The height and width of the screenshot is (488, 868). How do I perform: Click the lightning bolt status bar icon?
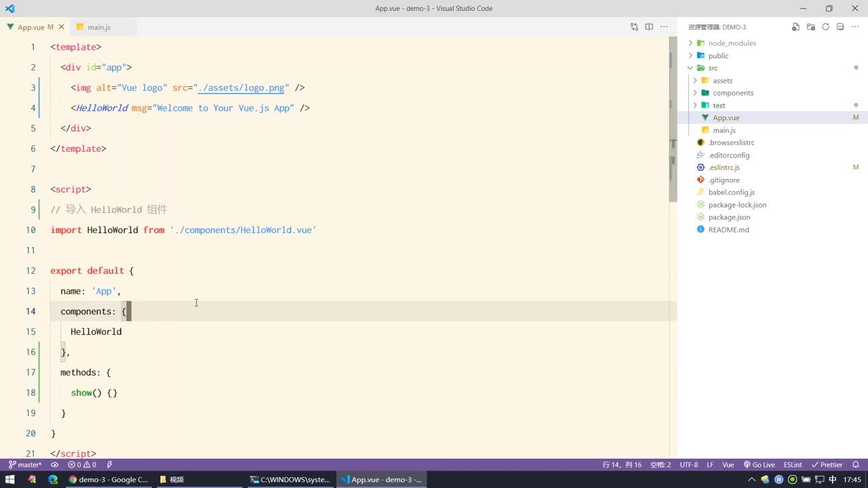(109, 465)
